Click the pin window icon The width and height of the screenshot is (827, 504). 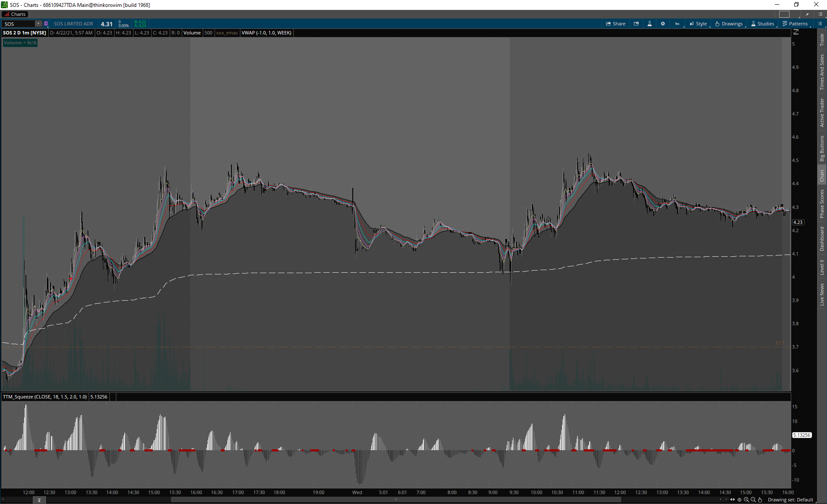(x=807, y=14)
